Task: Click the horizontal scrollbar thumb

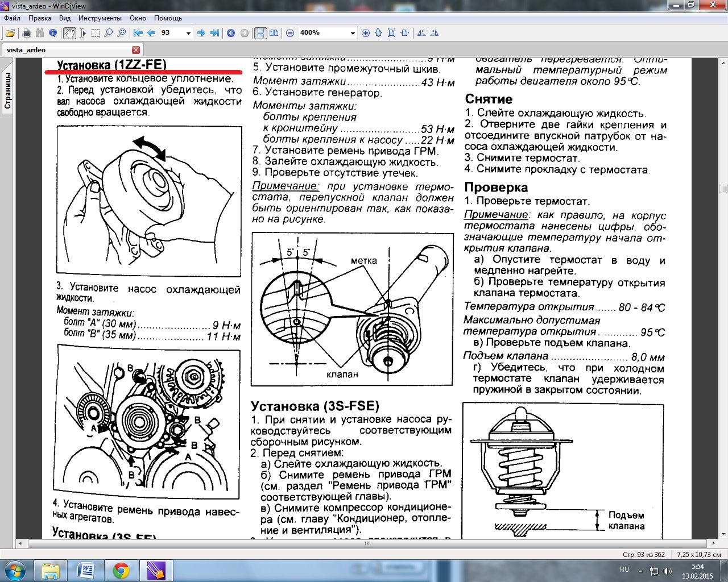Action: tap(367, 543)
